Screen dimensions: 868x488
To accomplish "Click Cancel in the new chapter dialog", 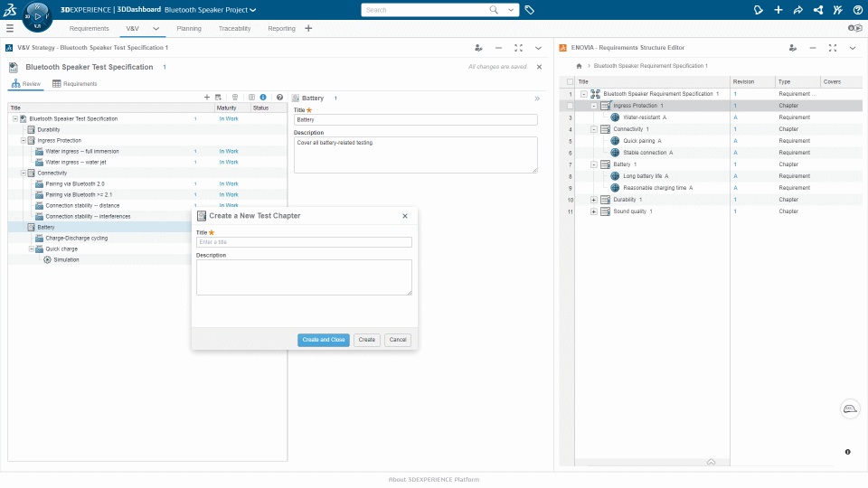I will 398,340.
